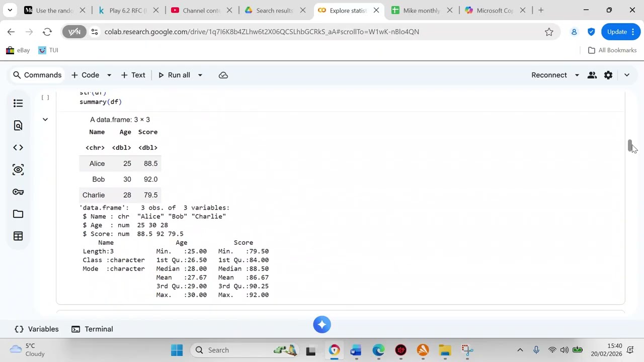Open the Commands palette

coord(37,75)
